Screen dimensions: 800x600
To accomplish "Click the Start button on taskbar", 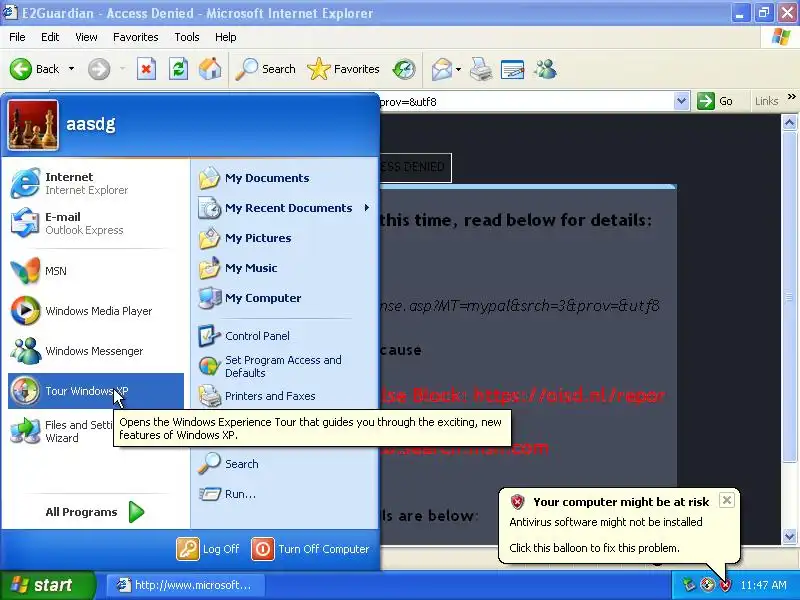I will (x=48, y=585).
